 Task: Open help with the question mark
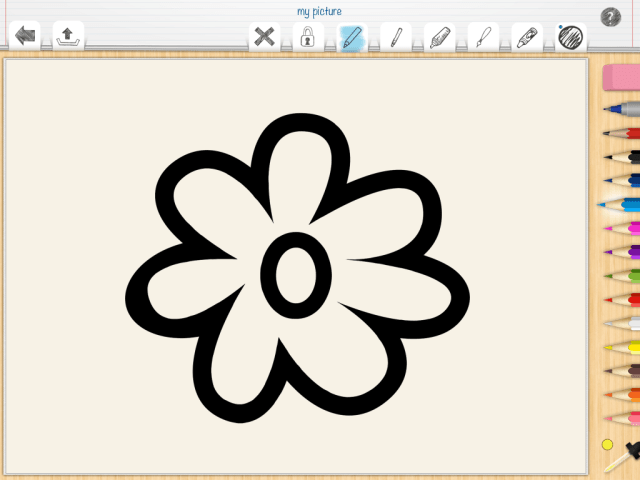[x=610, y=17]
